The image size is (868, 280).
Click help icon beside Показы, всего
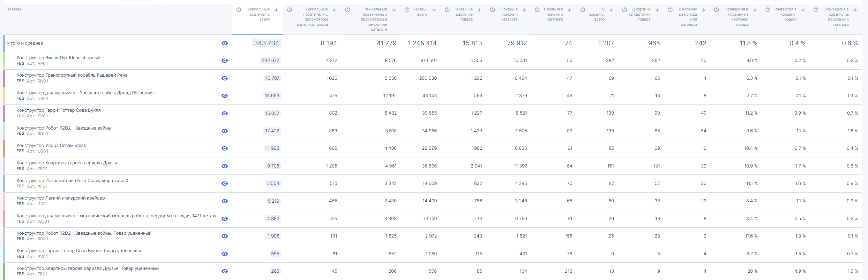407,10
